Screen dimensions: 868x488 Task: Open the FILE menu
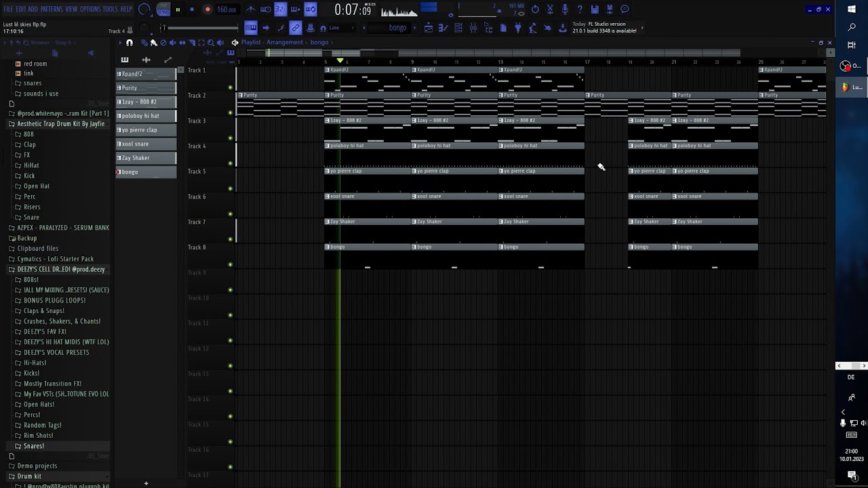pyautogui.click(x=8, y=9)
